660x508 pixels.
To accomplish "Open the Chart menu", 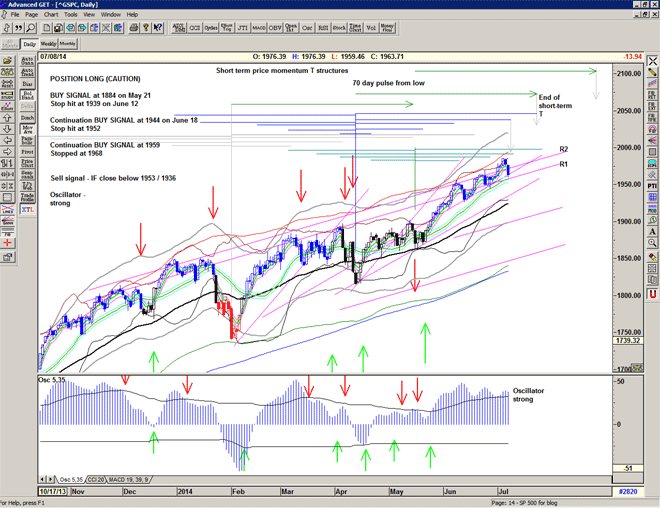I will 51,15.
